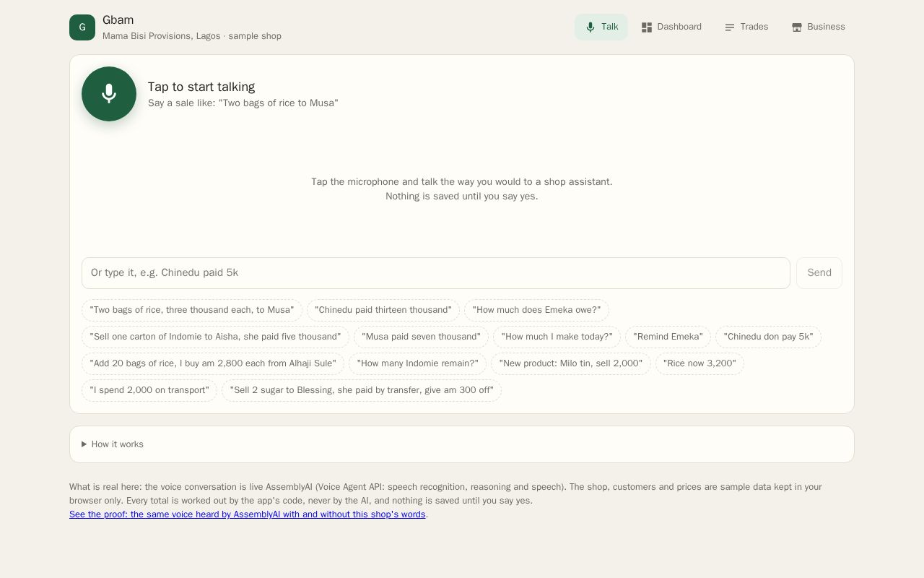Click the Business storefront icon
This screenshot has height=578, width=924.
point(797,27)
